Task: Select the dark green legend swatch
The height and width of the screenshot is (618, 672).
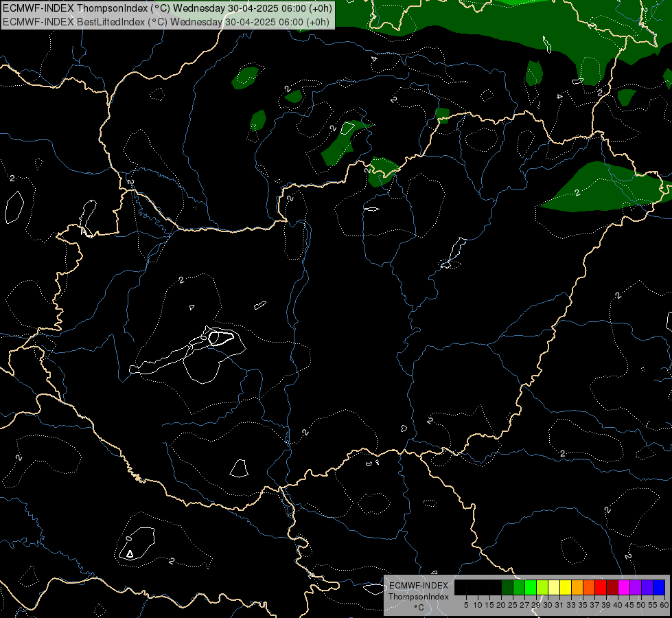Action: pos(507,587)
